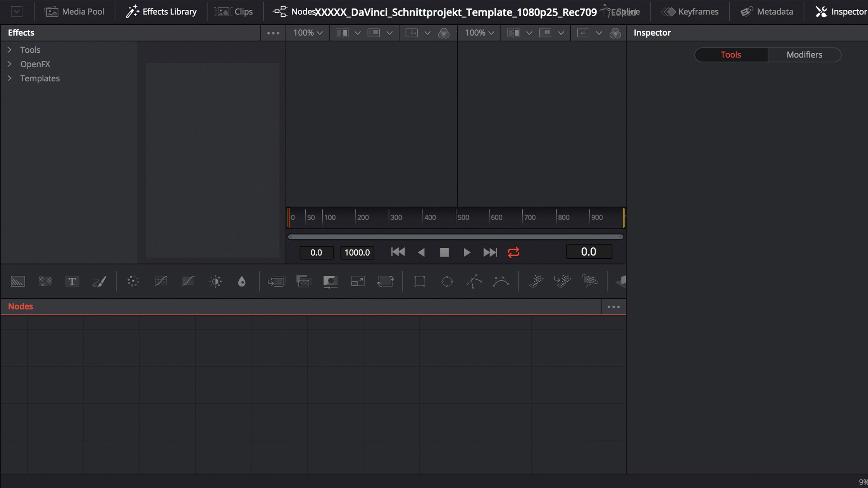Toggle left viewer region of interest
Viewport: 868px width, 488px height.
point(412,33)
